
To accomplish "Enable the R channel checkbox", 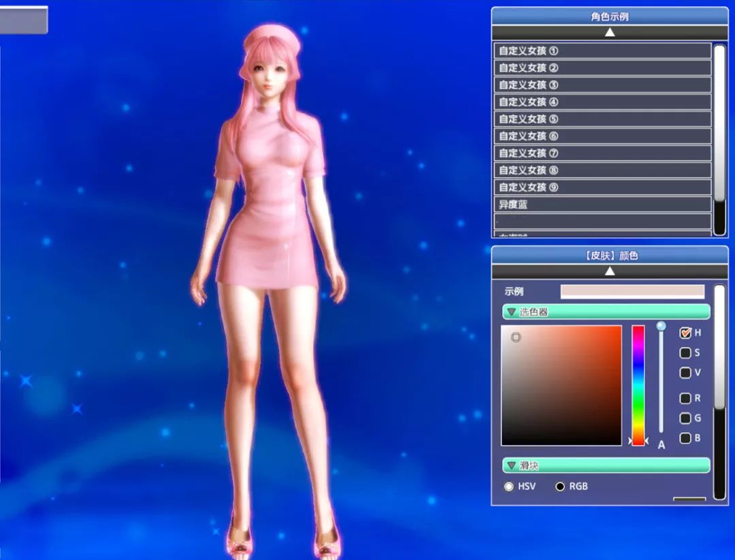I will tap(685, 398).
